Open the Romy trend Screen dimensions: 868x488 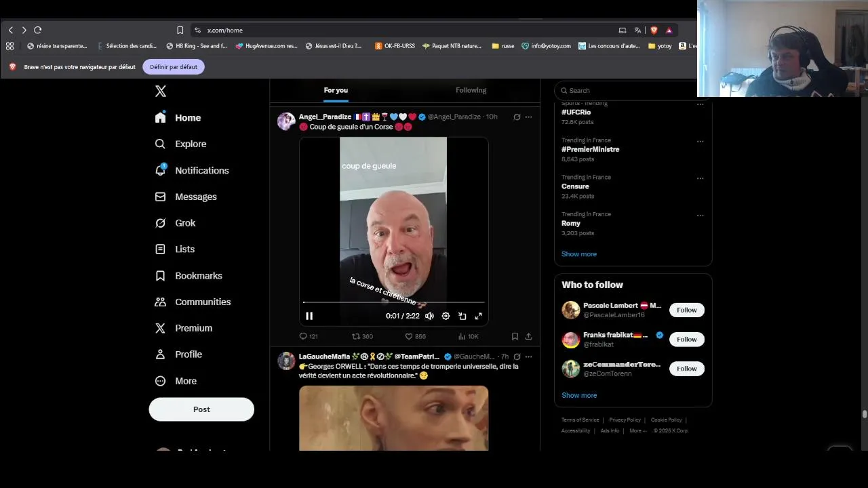571,223
